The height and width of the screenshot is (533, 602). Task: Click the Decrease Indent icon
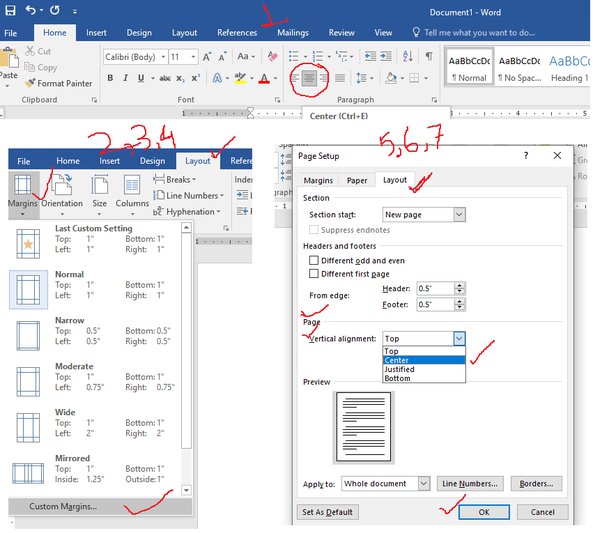(370, 56)
